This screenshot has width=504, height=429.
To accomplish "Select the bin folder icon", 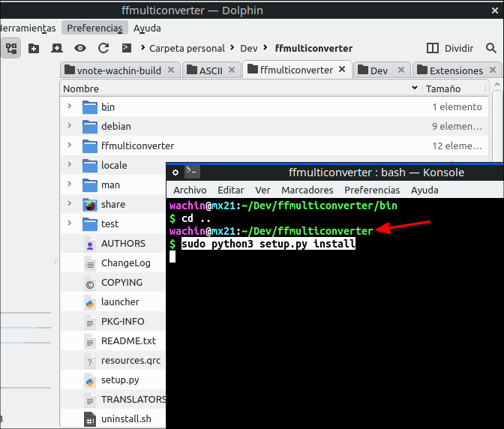I will [90, 107].
